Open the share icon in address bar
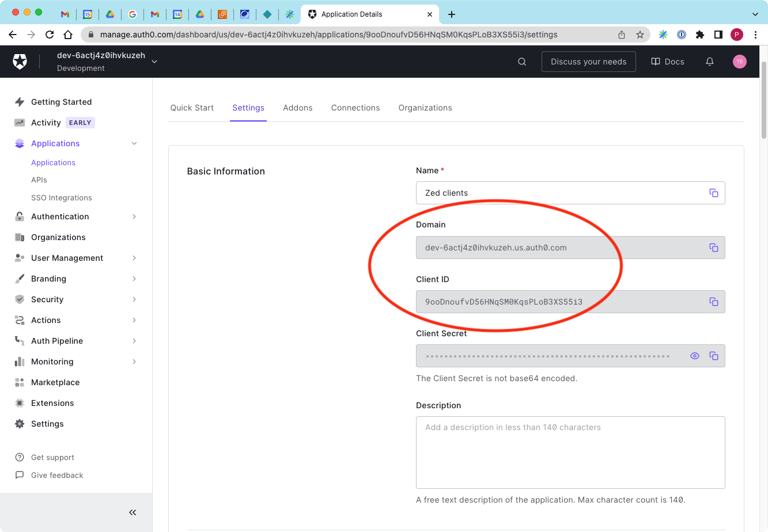This screenshot has width=768, height=532. [622, 35]
